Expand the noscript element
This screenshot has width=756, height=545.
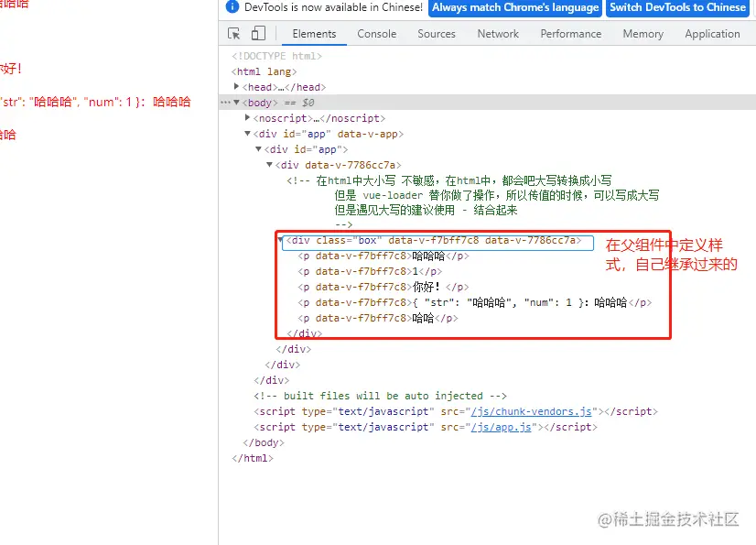(247, 117)
